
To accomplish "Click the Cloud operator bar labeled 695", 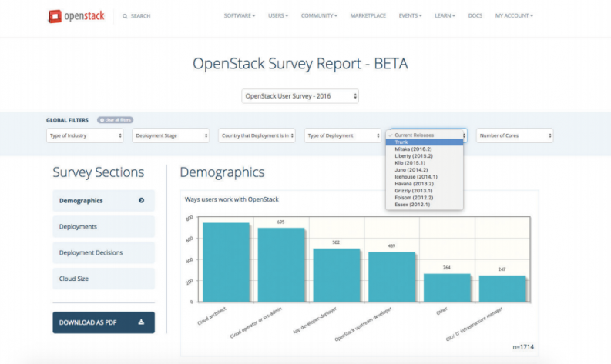I will point(281,265).
